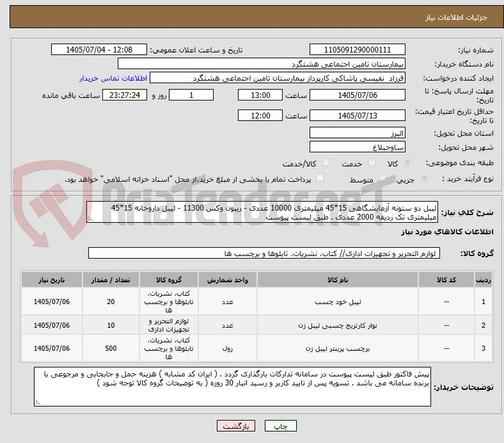
Task: Click the buyer name field بیمارستان تامین اجتماعی هشتگرد
Action: coord(262,64)
